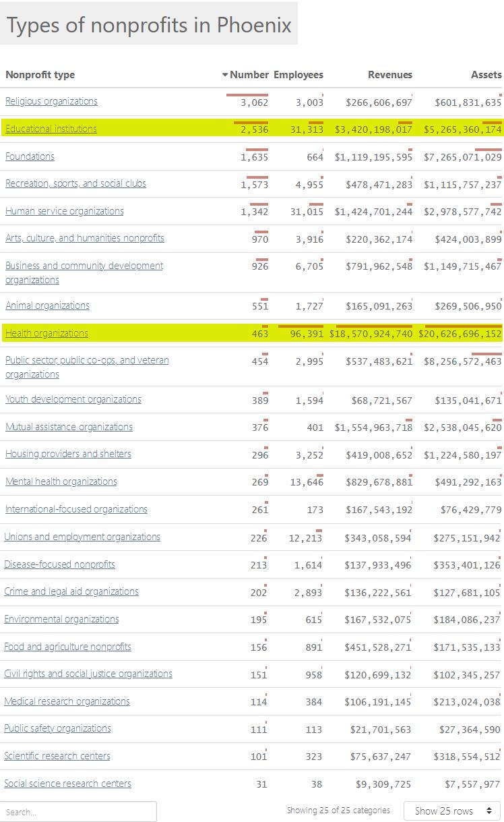Select Mutual assistance revenue $1,554,963,718

point(373,428)
